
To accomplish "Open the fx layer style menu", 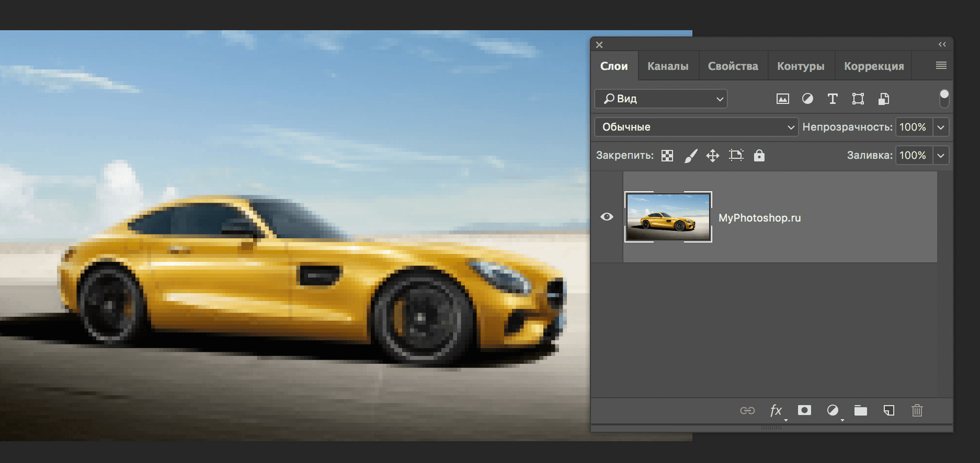I will click(x=776, y=410).
